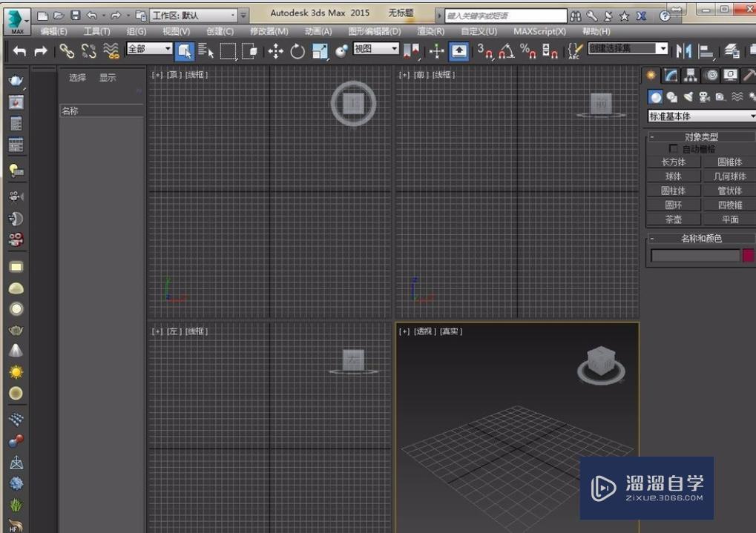Click the Select and Move tool

click(276, 51)
